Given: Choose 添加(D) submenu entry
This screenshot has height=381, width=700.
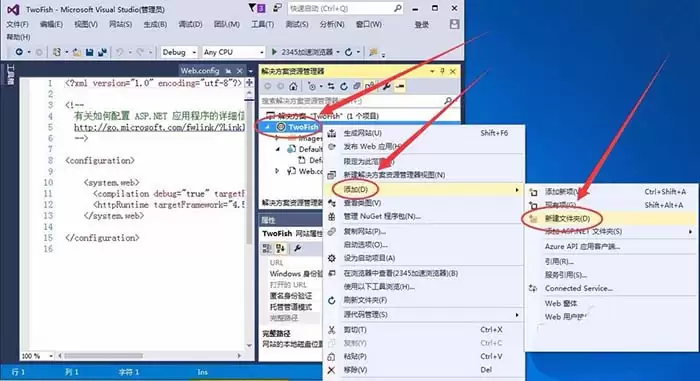Looking at the screenshot, I should click(x=423, y=189).
